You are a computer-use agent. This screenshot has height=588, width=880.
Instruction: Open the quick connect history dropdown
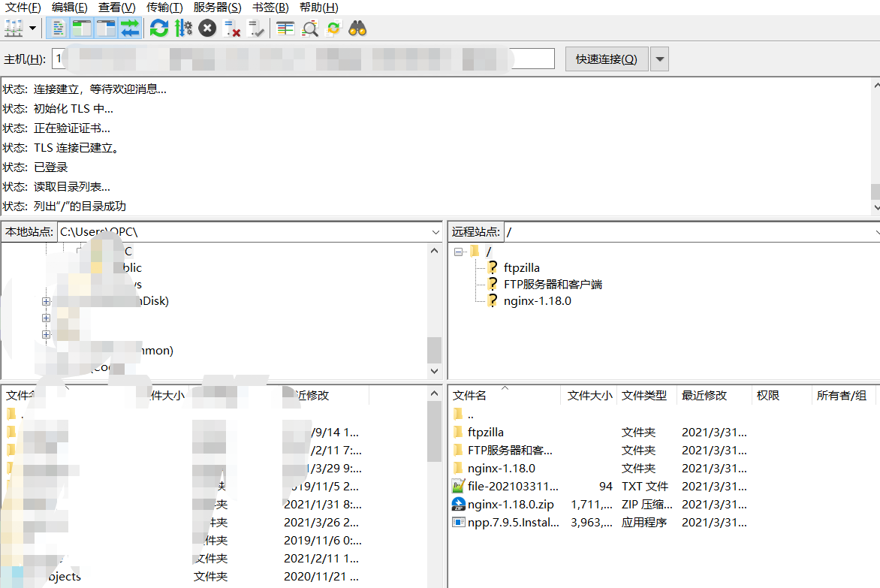(x=659, y=59)
